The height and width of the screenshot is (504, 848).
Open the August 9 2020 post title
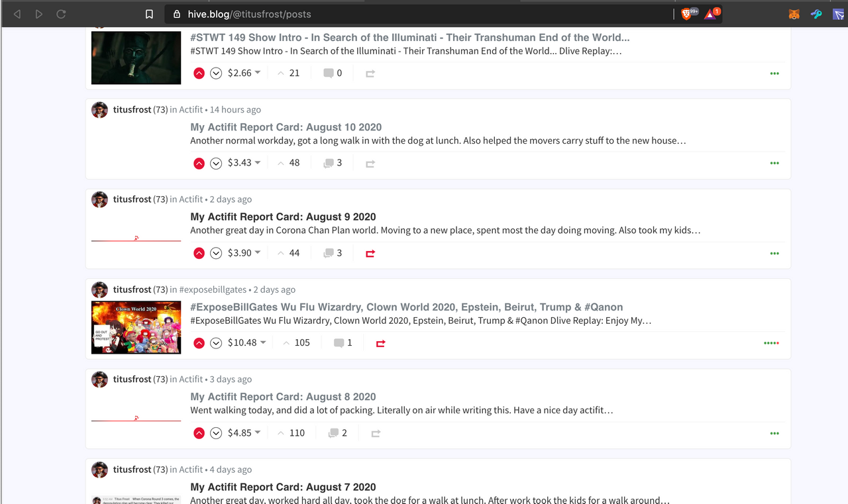tap(283, 217)
